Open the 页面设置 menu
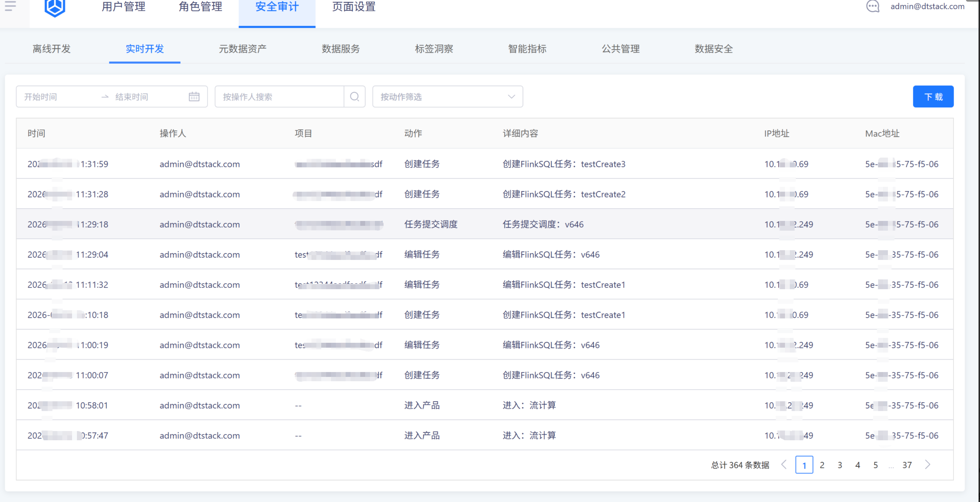 (354, 7)
